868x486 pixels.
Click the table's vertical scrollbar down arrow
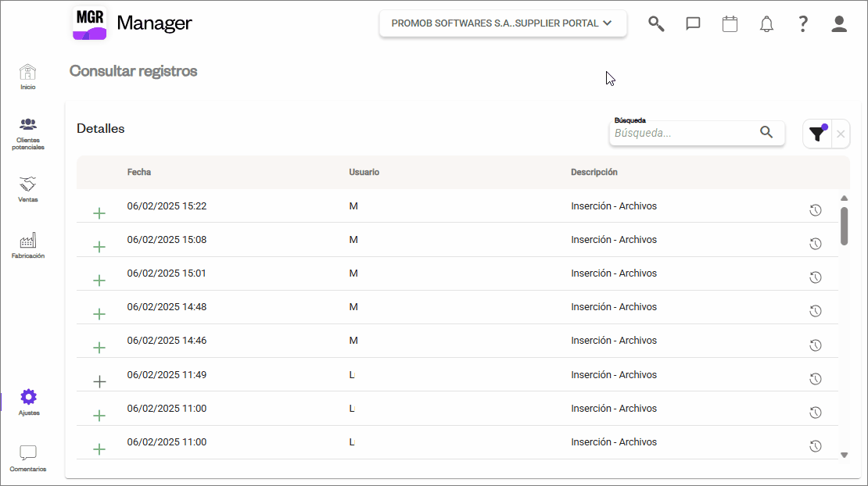tap(844, 455)
